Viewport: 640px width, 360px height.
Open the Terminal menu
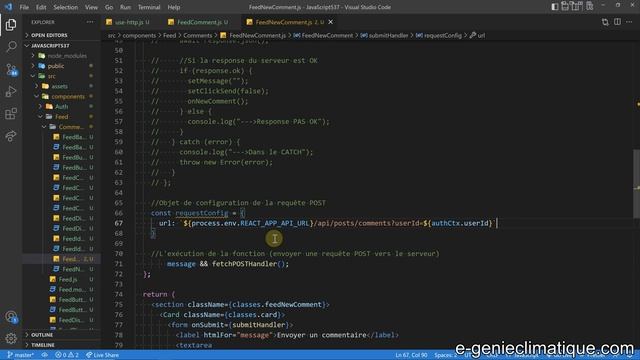point(149,7)
